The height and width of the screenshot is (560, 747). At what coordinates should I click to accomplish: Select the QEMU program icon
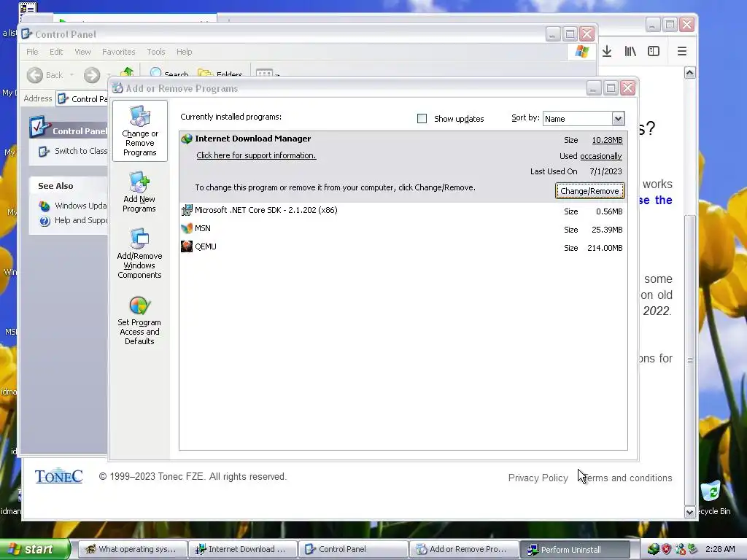pyautogui.click(x=187, y=246)
